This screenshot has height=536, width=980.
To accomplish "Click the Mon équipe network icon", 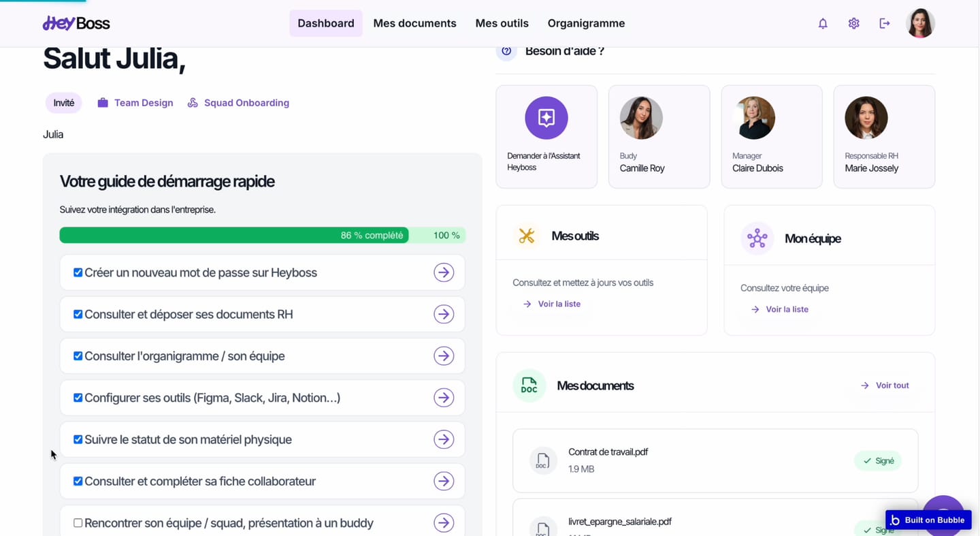I will (757, 238).
